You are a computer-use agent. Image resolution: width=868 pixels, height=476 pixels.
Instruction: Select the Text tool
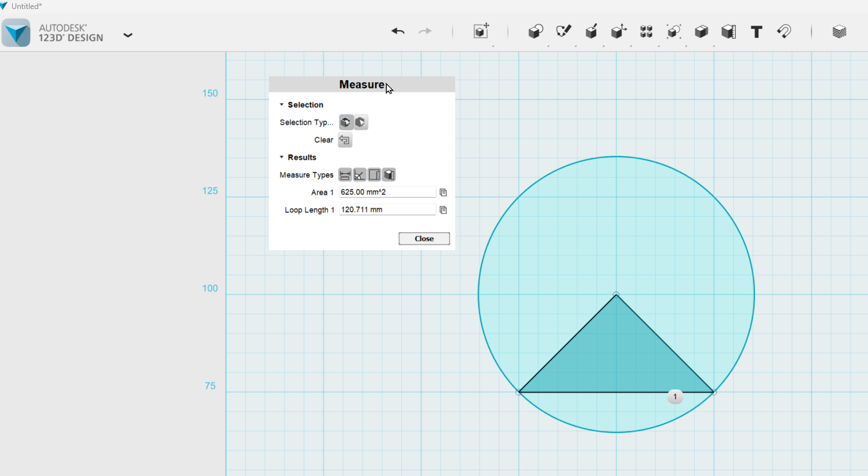pos(756,31)
